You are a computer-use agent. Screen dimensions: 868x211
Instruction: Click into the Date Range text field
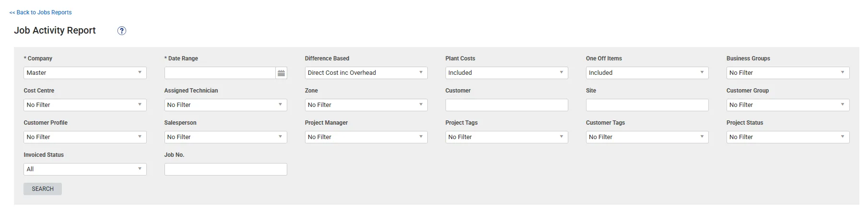pos(220,73)
